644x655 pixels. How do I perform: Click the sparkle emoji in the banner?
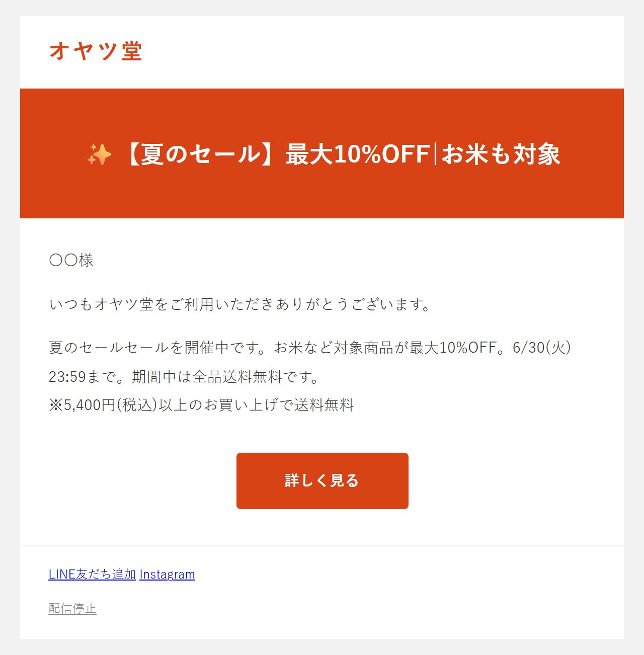pyautogui.click(x=99, y=154)
